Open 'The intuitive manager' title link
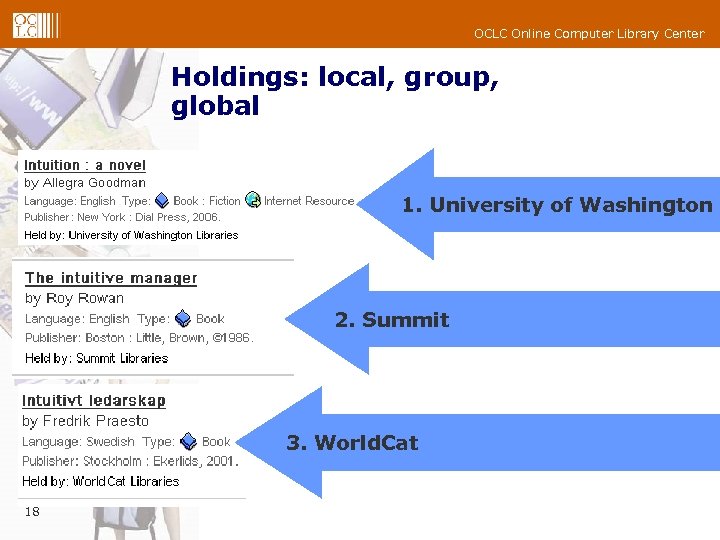 111,278
